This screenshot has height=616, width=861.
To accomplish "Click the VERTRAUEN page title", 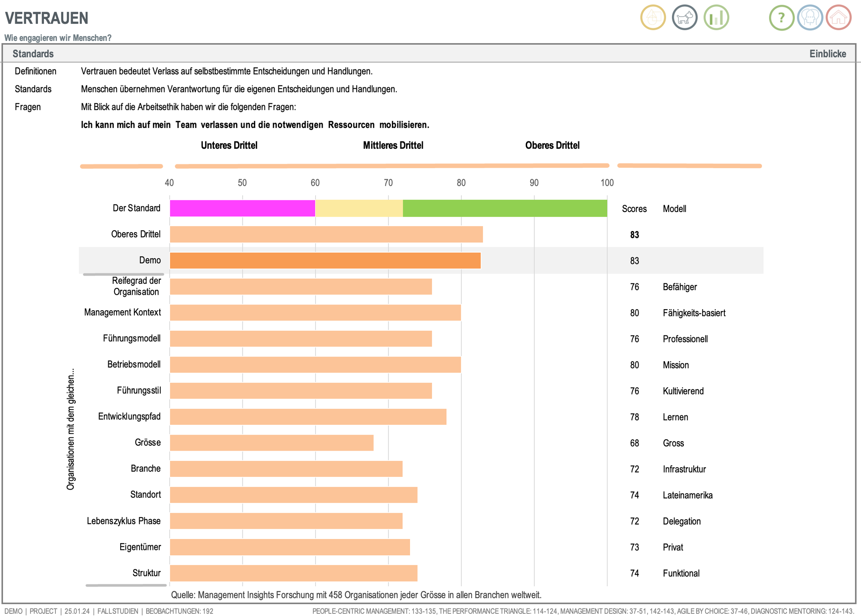I will [x=47, y=18].
